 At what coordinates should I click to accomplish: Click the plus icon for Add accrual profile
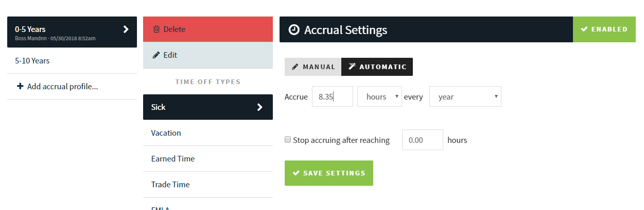pyautogui.click(x=20, y=87)
